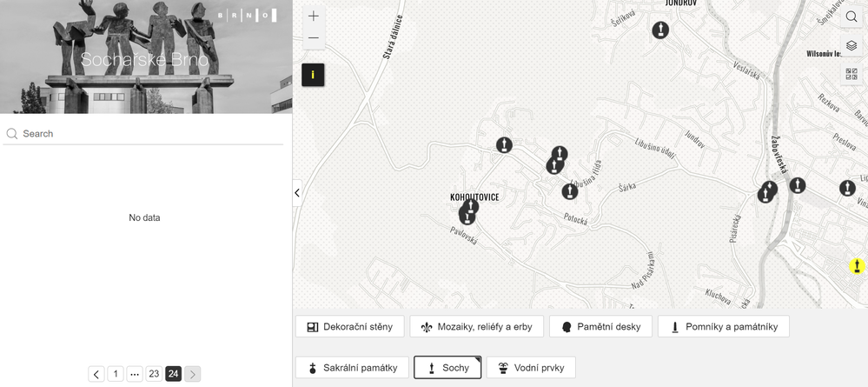Open the yellow info panel button
Image resolution: width=868 pixels, height=387 pixels.
coord(313,75)
